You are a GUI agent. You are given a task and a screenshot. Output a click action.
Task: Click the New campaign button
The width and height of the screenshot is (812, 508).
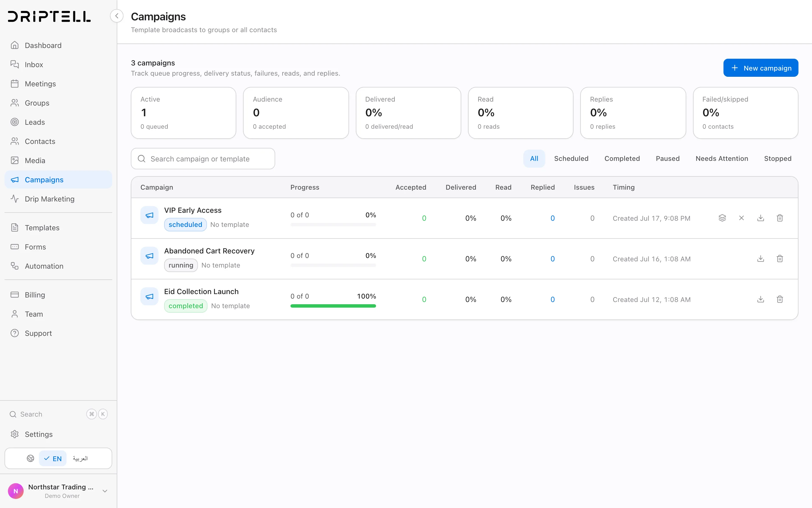tap(761, 68)
